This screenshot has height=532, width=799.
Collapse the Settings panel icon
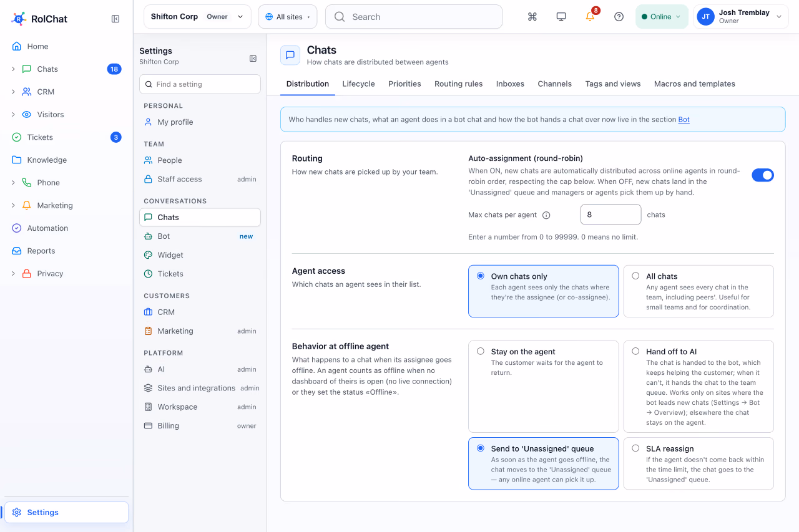pyautogui.click(x=253, y=59)
